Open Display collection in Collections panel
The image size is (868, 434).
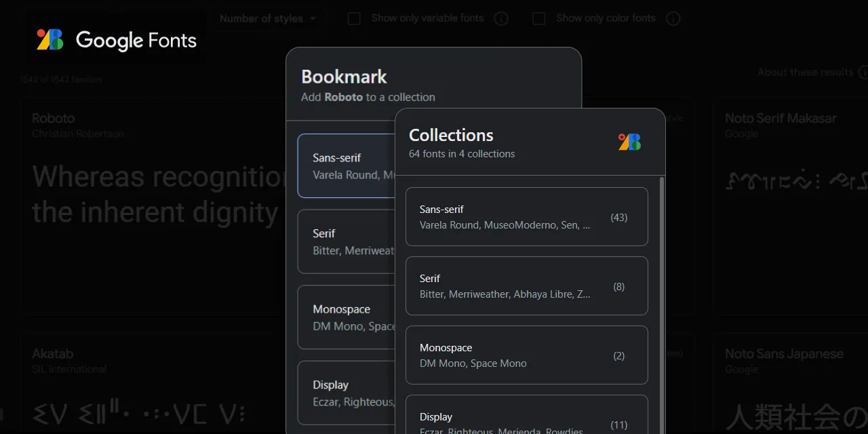[527, 414]
